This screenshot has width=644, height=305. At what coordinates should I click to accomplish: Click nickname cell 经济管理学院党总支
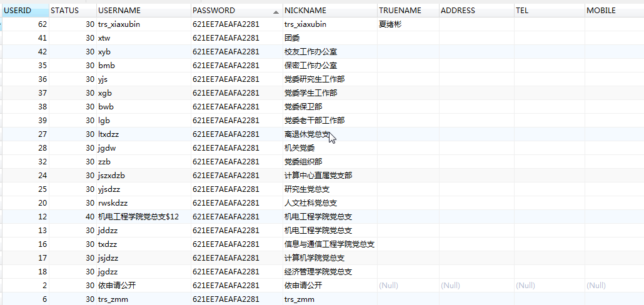click(x=330, y=272)
